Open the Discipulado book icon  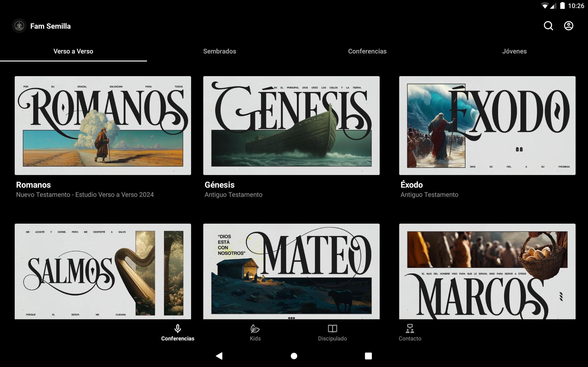tap(332, 329)
